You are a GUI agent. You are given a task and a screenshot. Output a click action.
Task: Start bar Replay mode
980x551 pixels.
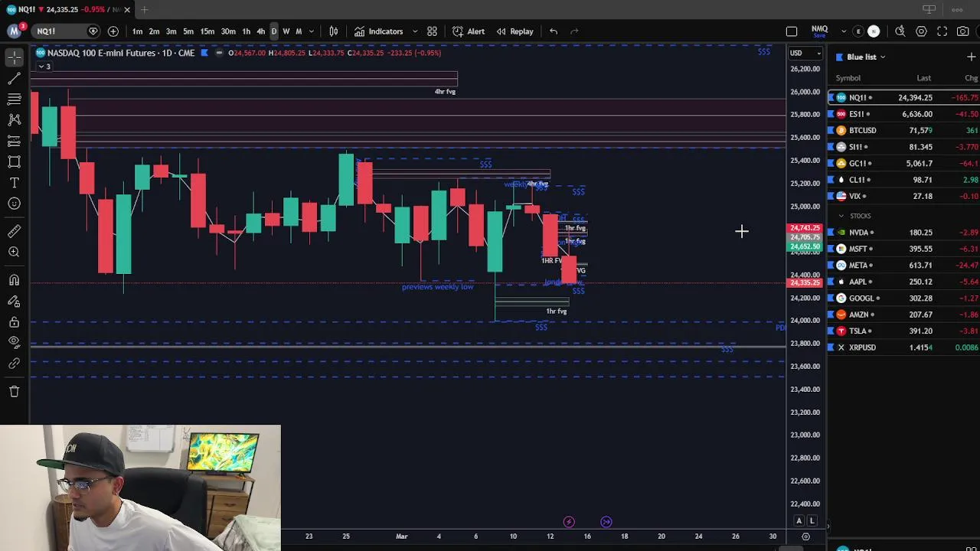514,31
